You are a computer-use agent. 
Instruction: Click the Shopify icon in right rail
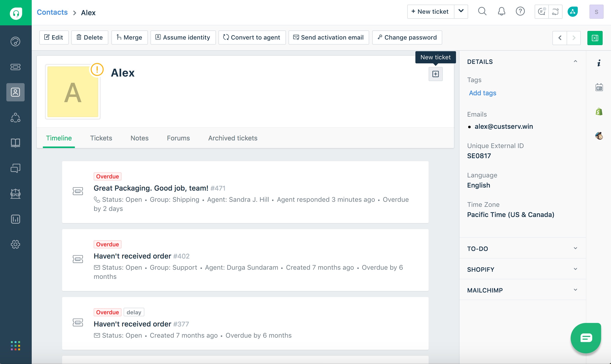pos(599,112)
